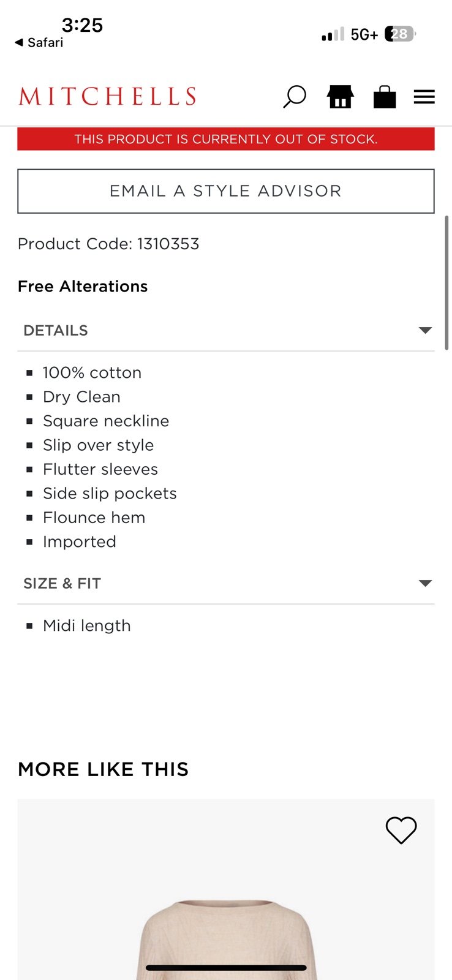
Task: Tap the heart wishlist icon on the sweater
Action: [401, 831]
